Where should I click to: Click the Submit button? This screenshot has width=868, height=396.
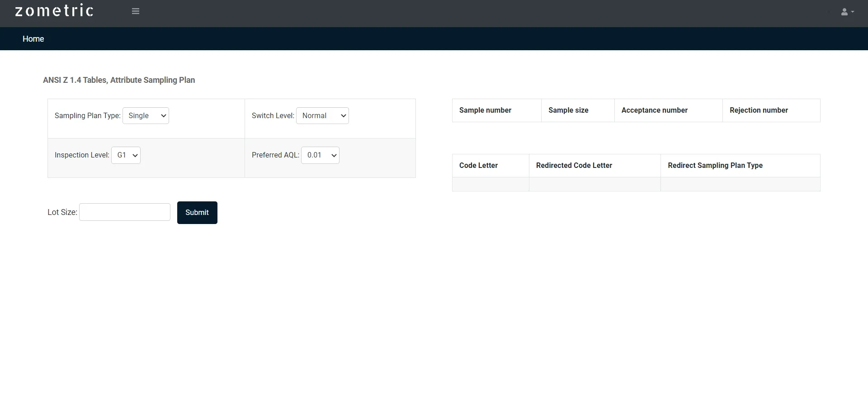pos(197,213)
